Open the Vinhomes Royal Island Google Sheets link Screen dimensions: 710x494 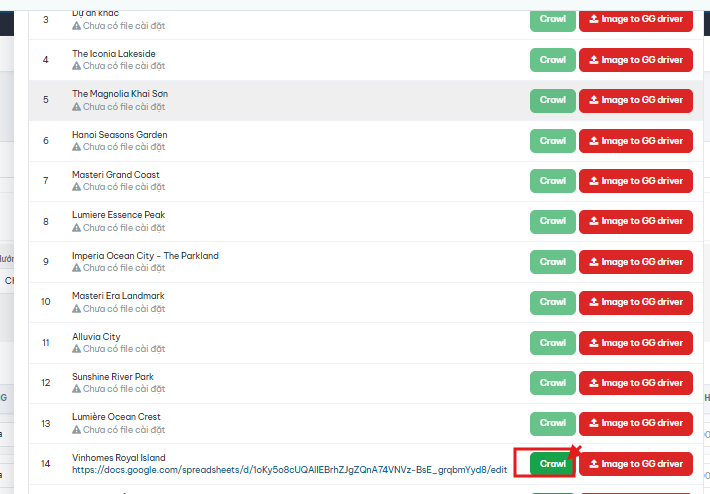[289, 470]
